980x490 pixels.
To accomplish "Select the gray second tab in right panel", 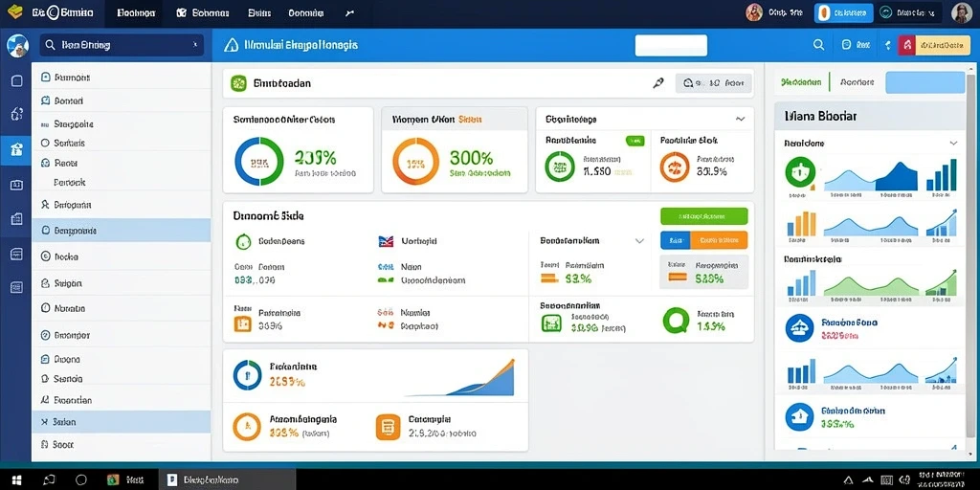I will tap(857, 82).
